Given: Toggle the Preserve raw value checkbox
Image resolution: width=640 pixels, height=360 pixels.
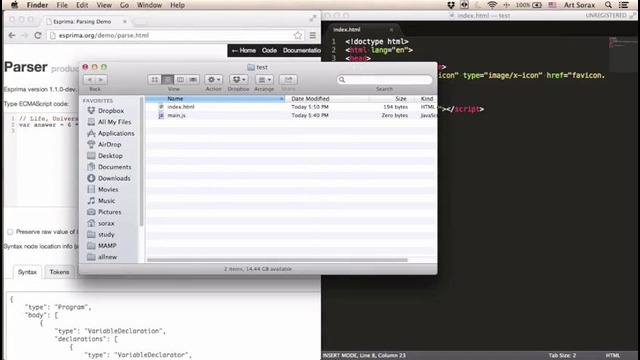Looking at the screenshot, I should point(10,232).
